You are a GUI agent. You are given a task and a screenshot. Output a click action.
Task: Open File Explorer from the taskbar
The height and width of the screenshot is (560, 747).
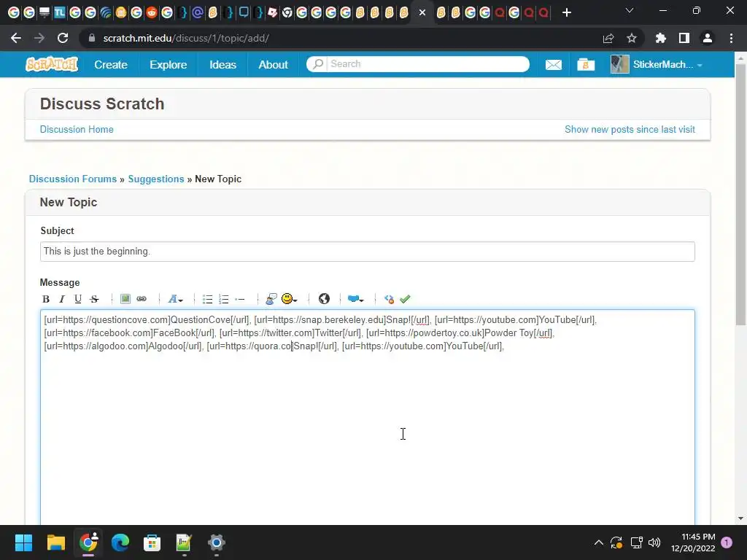pyautogui.click(x=55, y=542)
